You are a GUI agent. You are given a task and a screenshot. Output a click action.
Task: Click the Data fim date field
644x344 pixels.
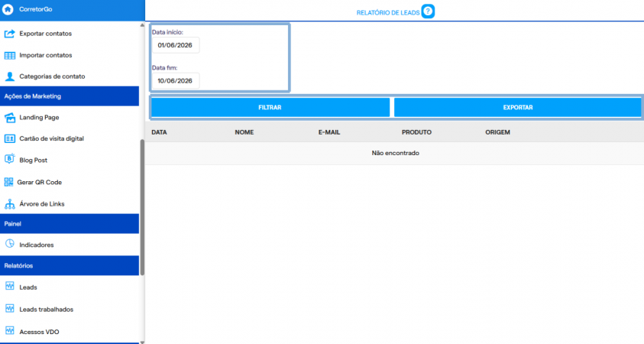pyautogui.click(x=176, y=81)
